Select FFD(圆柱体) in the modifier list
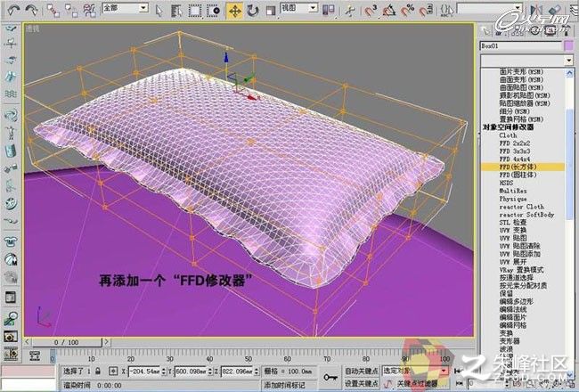 tap(518, 175)
